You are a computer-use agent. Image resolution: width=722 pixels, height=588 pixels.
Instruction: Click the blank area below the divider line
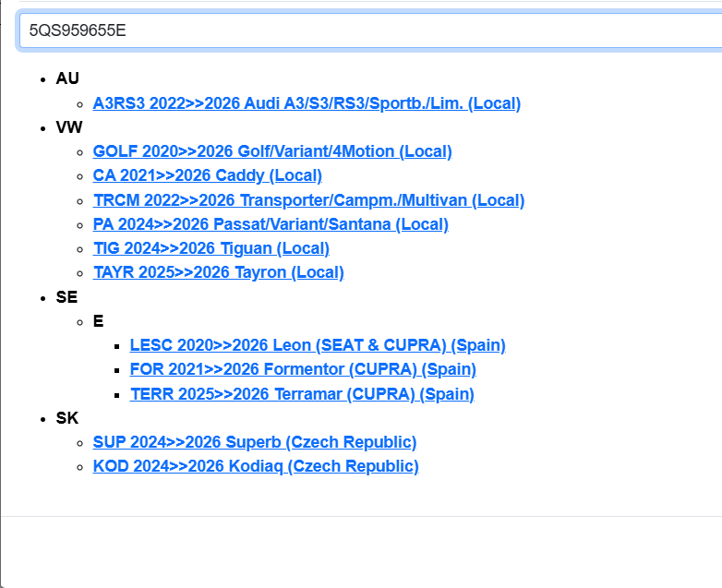(x=360, y=552)
